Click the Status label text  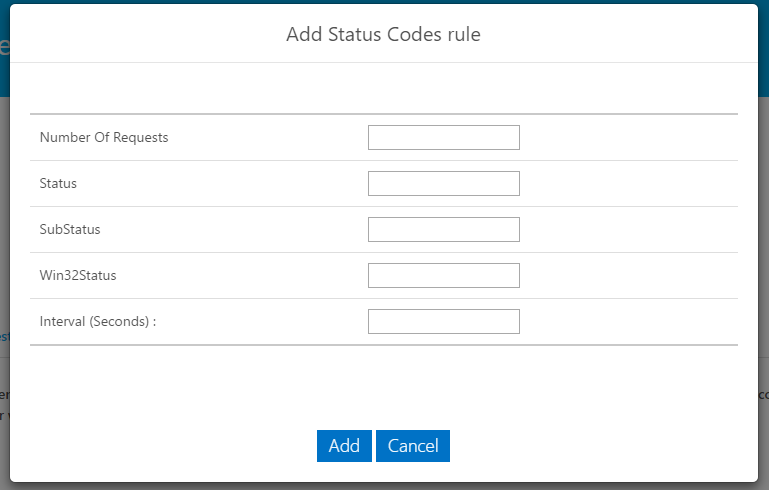pyautogui.click(x=58, y=184)
